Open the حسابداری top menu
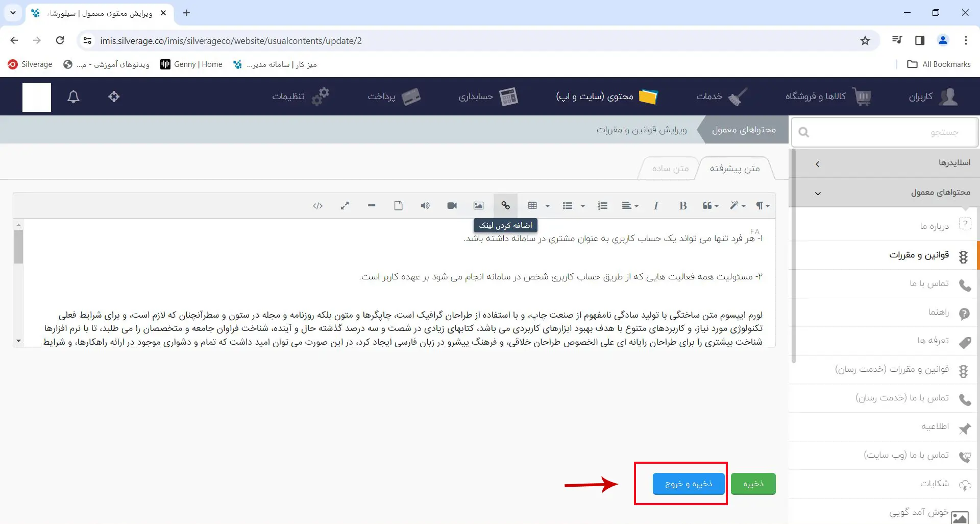The height and width of the screenshot is (524, 980). click(x=488, y=97)
